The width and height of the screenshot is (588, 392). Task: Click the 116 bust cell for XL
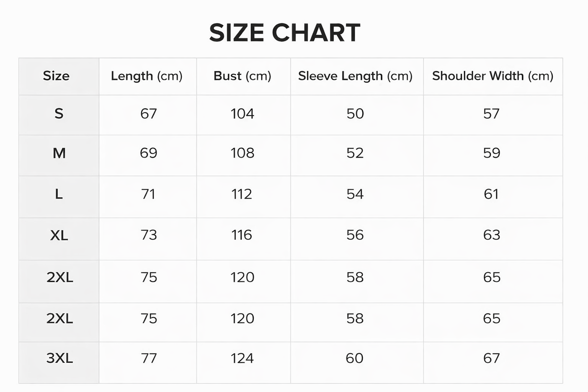(242, 235)
